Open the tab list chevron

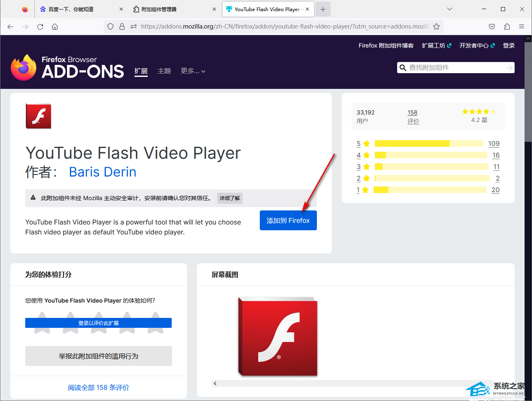(449, 9)
